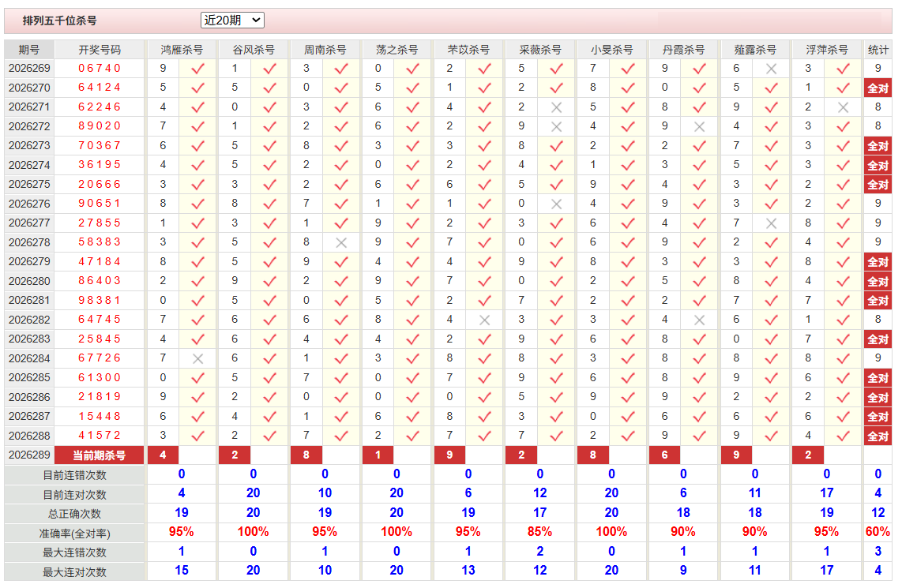Image resolution: width=902 pixels, height=588 pixels.
Task: Click the 85% accuracy value
Action: 539,532
